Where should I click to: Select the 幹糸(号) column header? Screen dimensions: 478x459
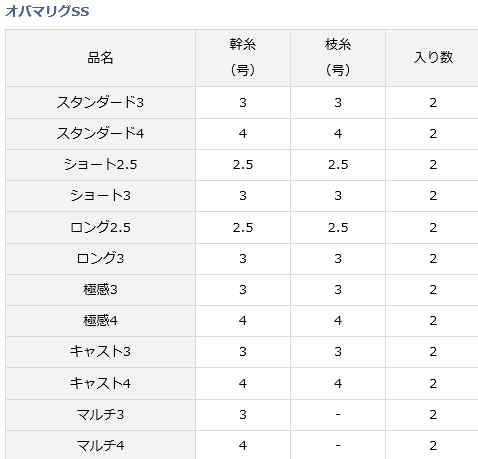click(243, 58)
